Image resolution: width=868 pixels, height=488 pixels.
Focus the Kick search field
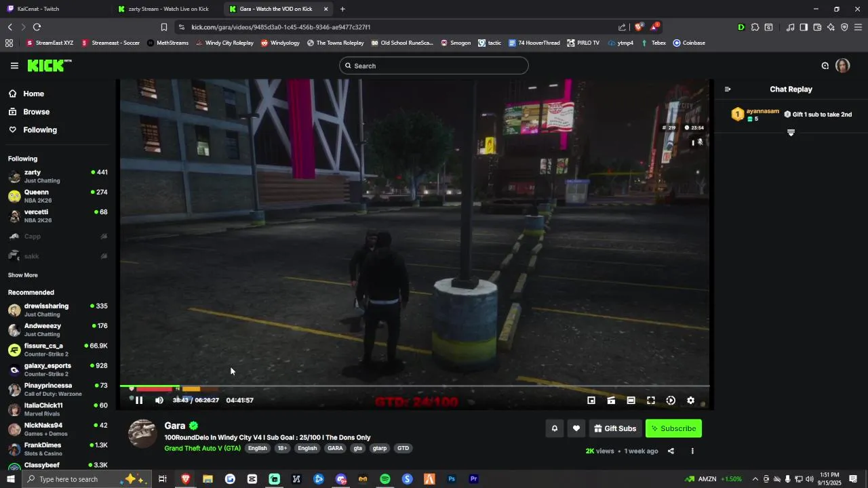(434, 66)
